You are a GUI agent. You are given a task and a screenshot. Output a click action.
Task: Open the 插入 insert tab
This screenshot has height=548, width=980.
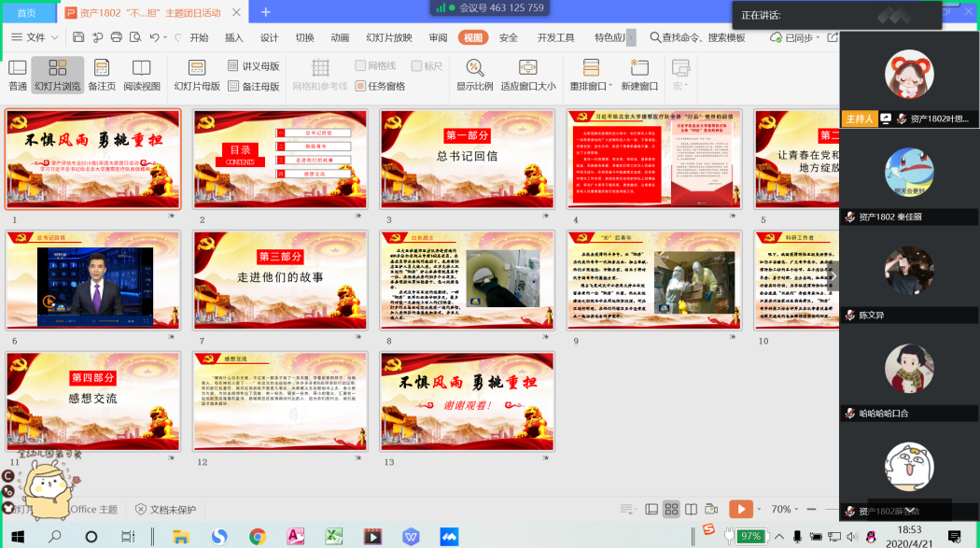click(x=233, y=37)
